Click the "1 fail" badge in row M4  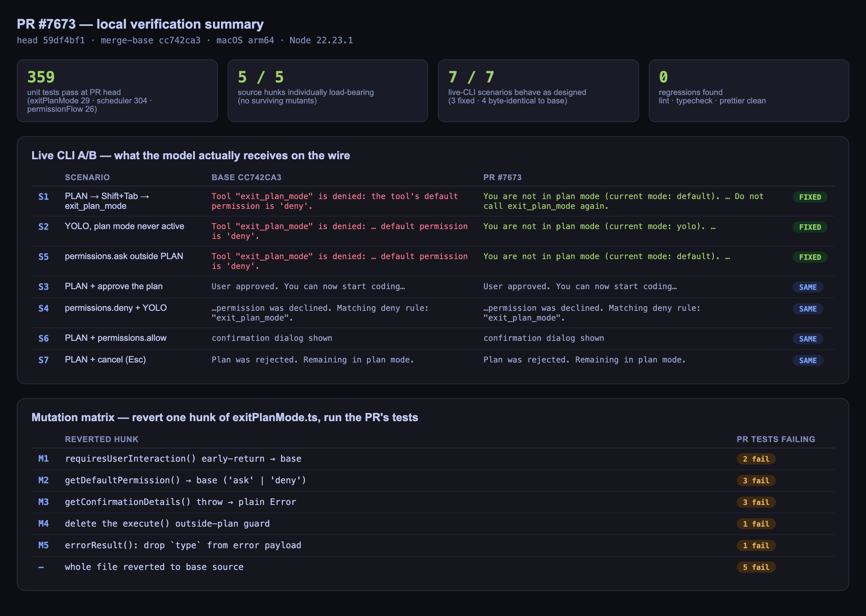point(756,524)
